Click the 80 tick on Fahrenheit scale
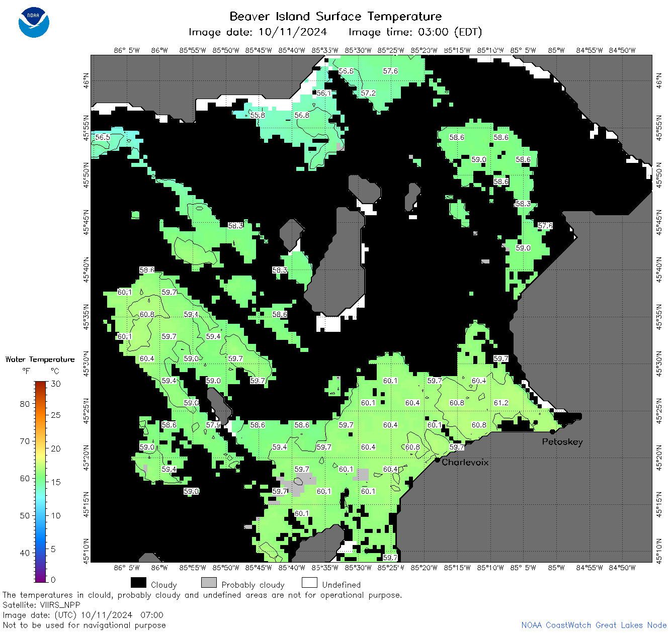The height and width of the screenshot is (633, 672). (x=25, y=404)
